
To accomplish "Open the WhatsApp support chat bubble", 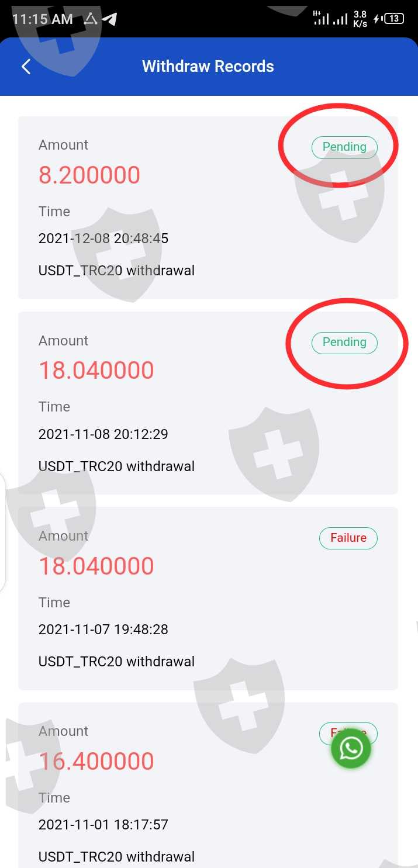I will tap(351, 748).
